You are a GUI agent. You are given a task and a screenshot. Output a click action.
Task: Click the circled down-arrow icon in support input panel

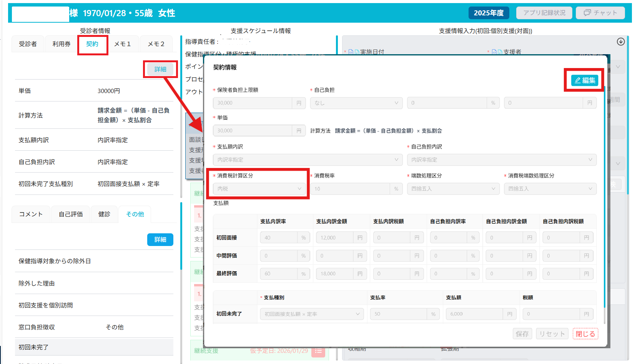point(620,42)
